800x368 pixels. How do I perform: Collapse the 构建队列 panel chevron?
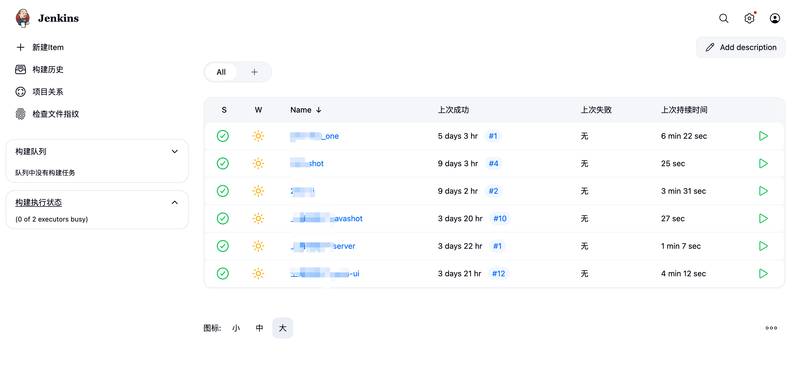[x=174, y=152]
